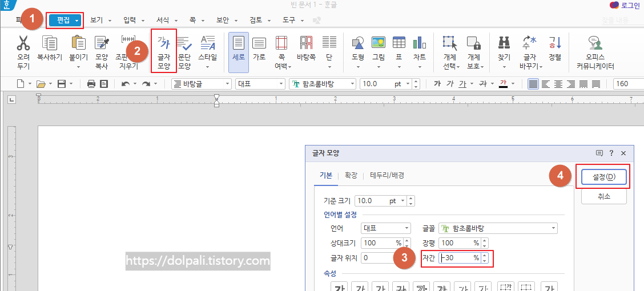Viewport: 644px width, 291px height.
Task: Select center alignment button in toolbar
Action: 558,84
